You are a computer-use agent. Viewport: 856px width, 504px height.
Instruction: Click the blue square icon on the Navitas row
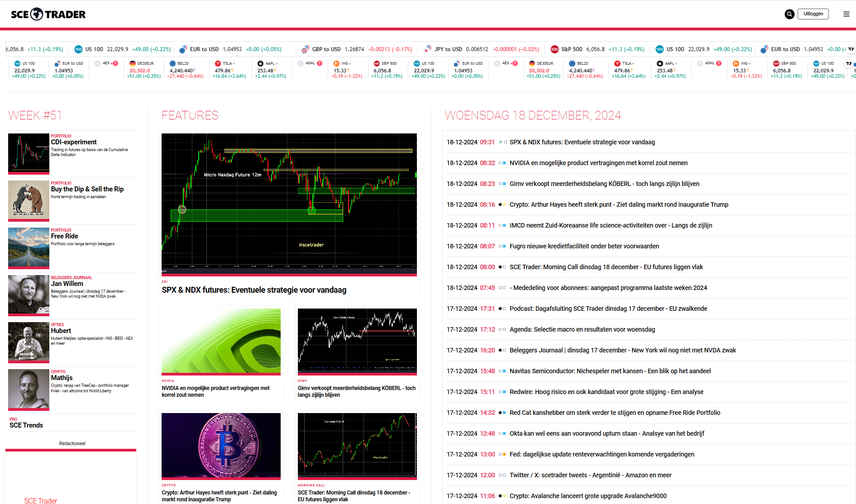click(x=504, y=371)
